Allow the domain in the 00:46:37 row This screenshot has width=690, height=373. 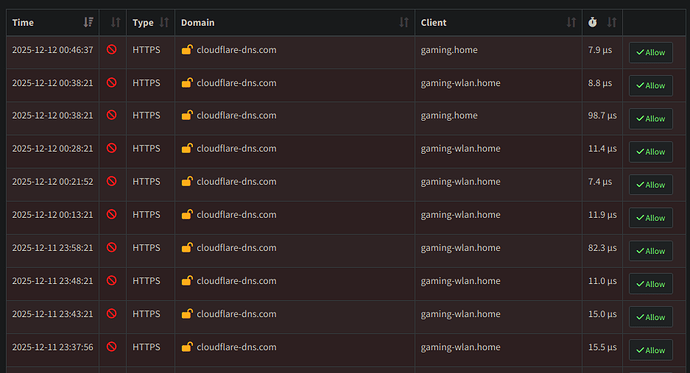[x=651, y=52]
